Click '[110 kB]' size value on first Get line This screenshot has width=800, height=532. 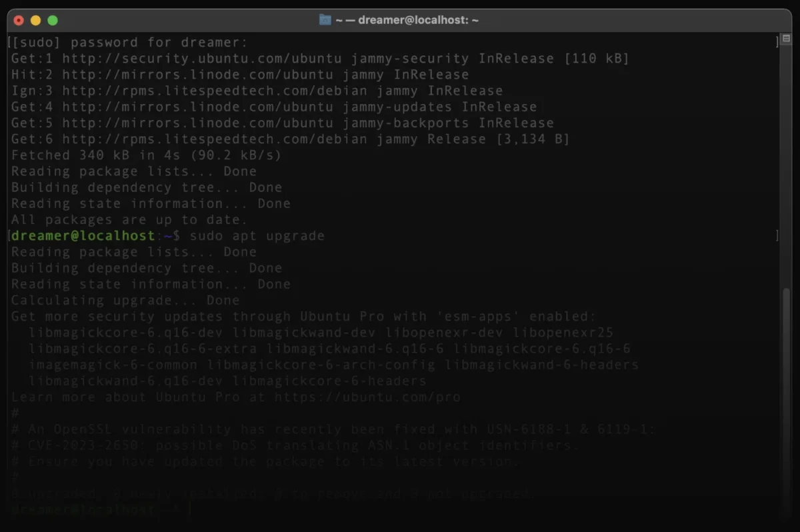597,59
